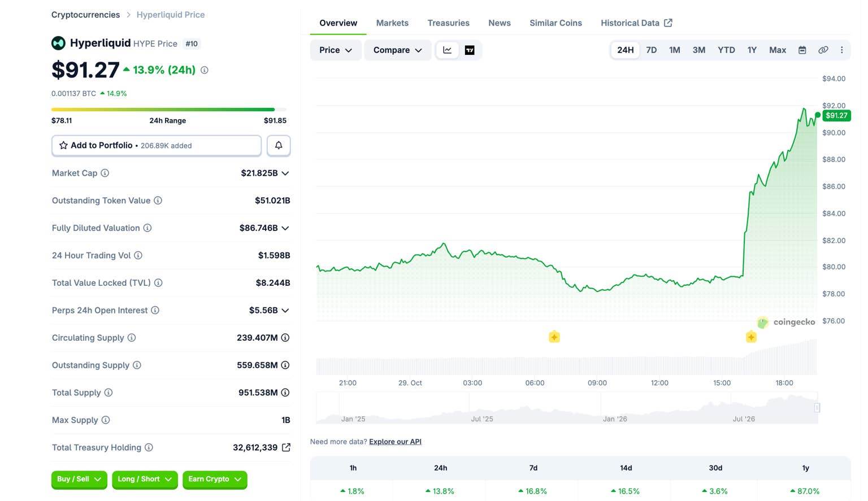Click the info icon next to 13.9% (24h)
868x501 pixels.
click(x=205, y=70)
